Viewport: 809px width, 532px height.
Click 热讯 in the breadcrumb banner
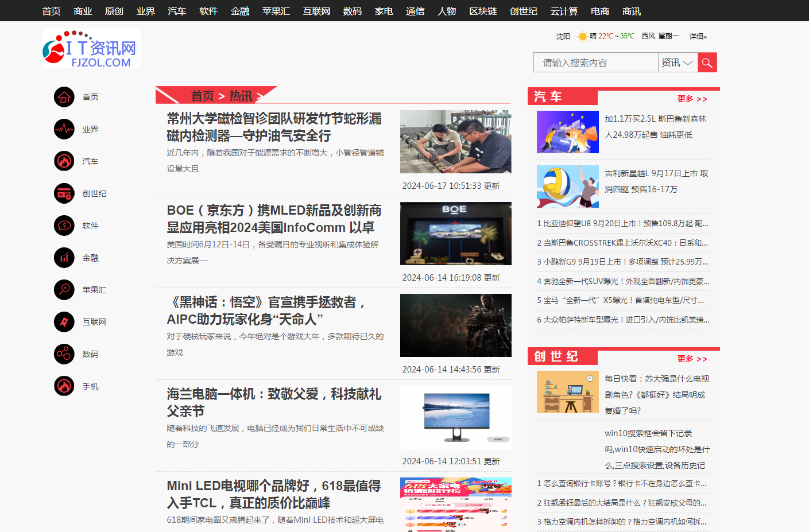[x=241, y=96]
